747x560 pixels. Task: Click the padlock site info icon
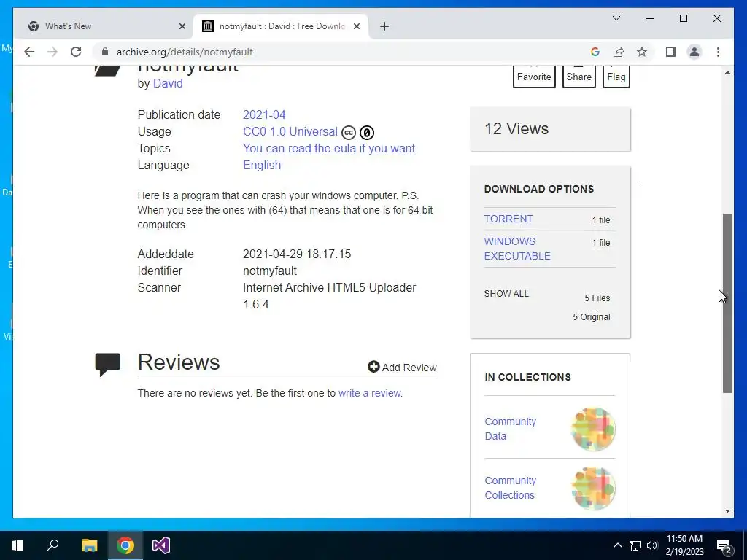pyautogui.click(x=105, y=52)
